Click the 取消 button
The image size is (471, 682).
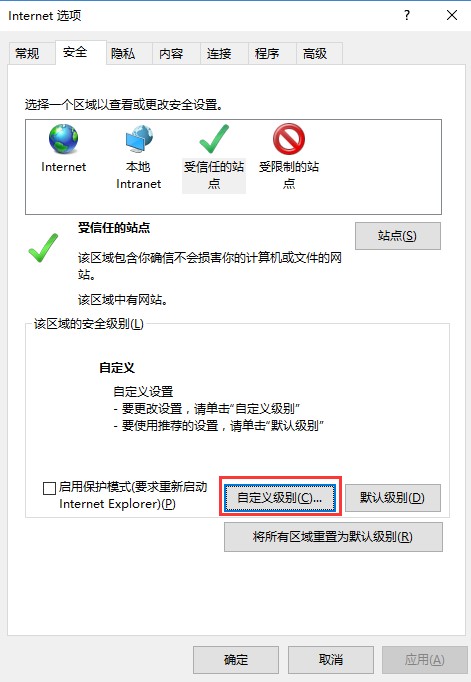[x=331, y=660]
